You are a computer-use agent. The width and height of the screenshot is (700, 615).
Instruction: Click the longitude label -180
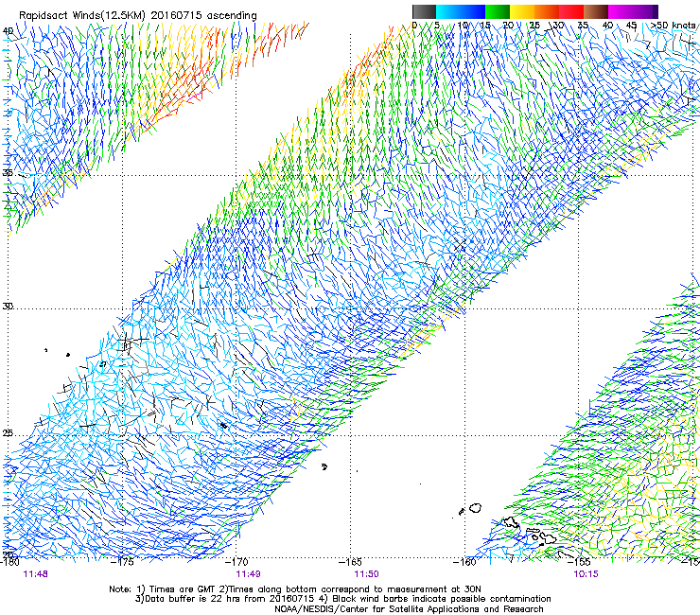[x=9, y=562]
